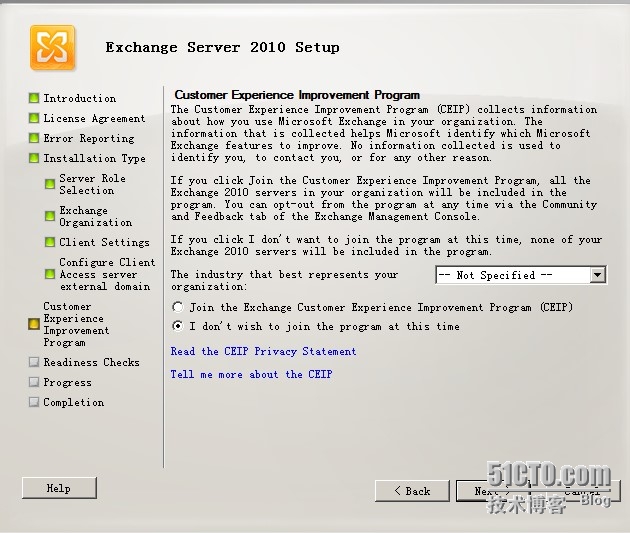The image size is (630, 533).
Task: Click the green Configure Client Access indicator
Action: coord(50,274)
